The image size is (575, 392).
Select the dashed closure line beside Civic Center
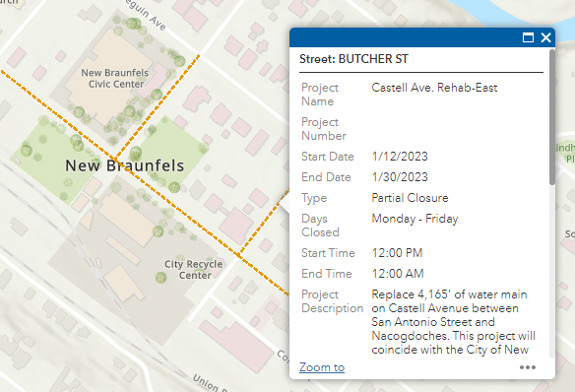pyautogui.click(x=158, y=106)
